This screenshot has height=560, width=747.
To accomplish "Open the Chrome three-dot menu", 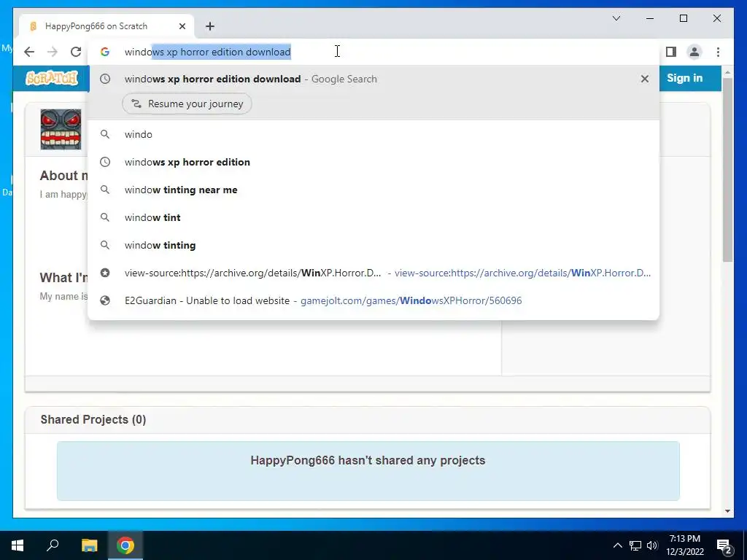I will 719,52.
